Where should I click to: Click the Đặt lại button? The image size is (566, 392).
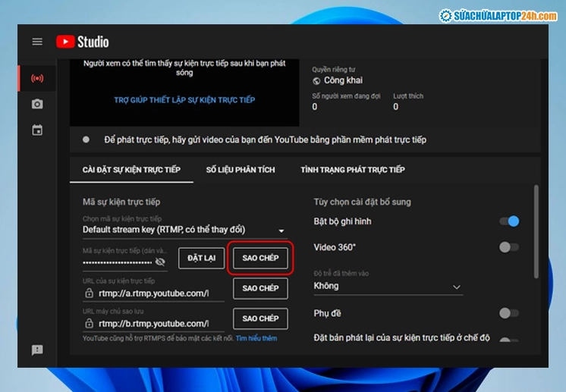click(201, 258)
